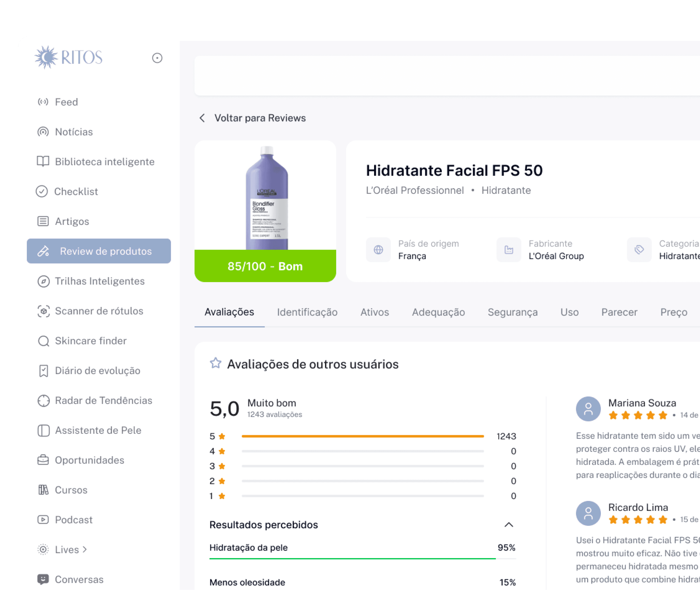Viewport: 700px width, 590px height.
Task: Click the Categoria tag icon
Action: [x=639, y=250]
